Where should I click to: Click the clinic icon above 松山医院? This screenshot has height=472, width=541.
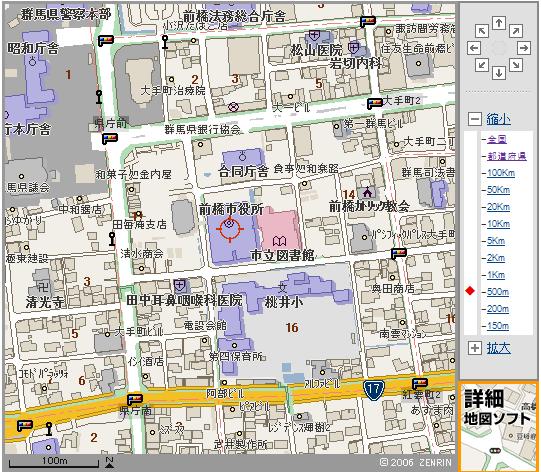pyautogui.click(x=314, y=35)
